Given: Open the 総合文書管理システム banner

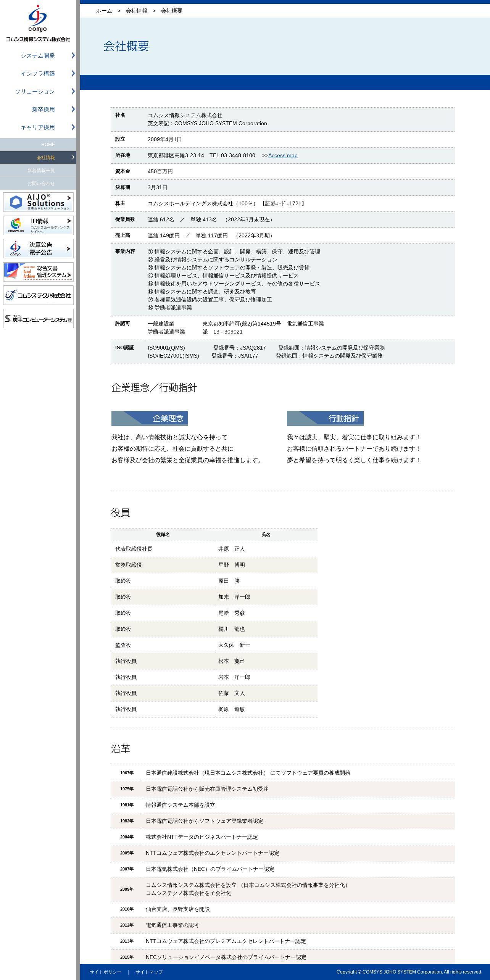Looking at the screenshot, I should click(38, 272).
